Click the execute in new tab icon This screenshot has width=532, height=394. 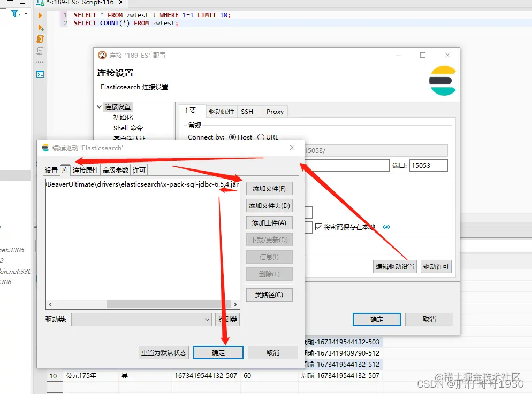[40, 27]
